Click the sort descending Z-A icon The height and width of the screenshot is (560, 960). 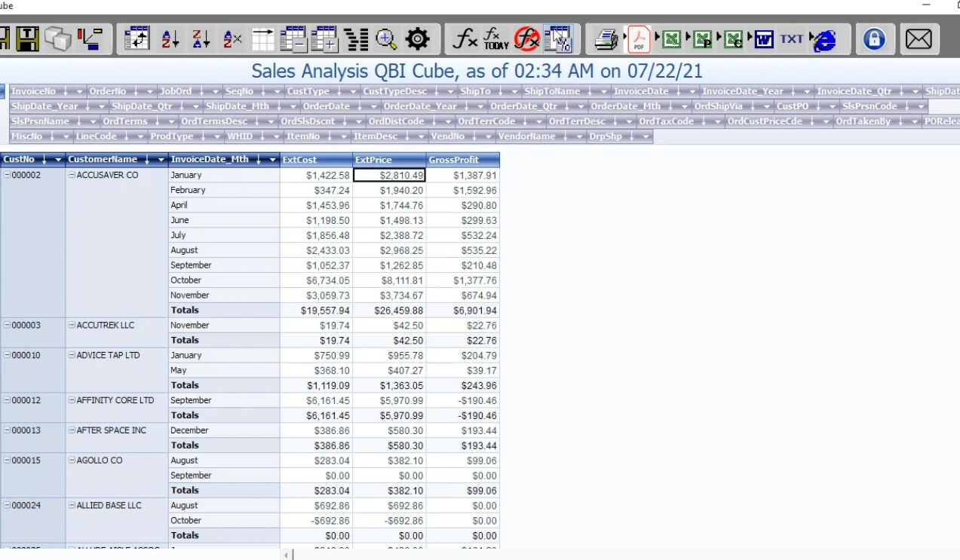(201, 39)
